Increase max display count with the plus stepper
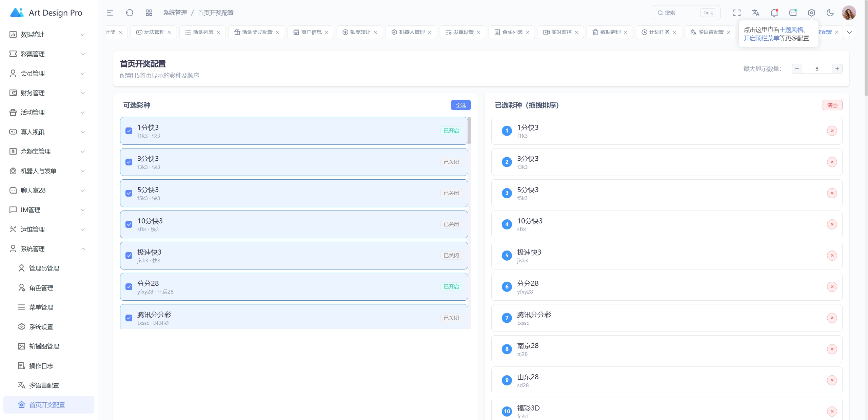Image resolution: width=868 pixels, height=420 pixels. click(837, 68)
